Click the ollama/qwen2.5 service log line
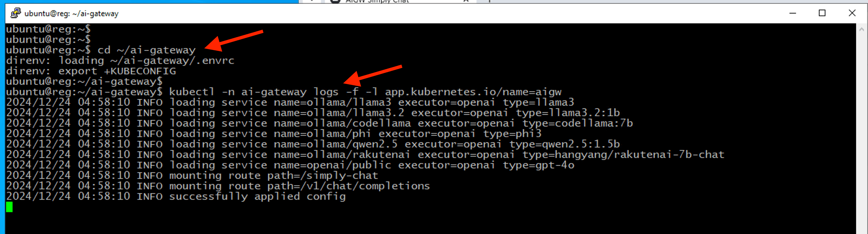Screen dimensions: 868x234 click(x=313, y=144)
